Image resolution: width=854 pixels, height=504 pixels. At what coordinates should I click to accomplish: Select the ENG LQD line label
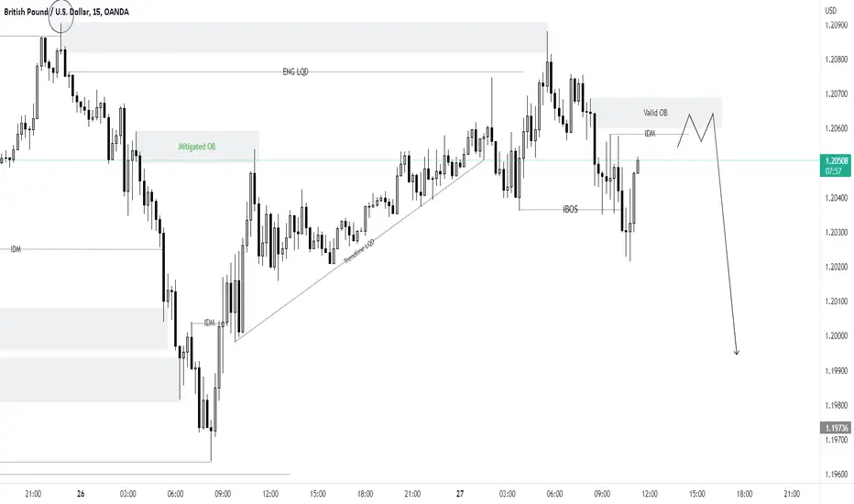click(295, 71)
